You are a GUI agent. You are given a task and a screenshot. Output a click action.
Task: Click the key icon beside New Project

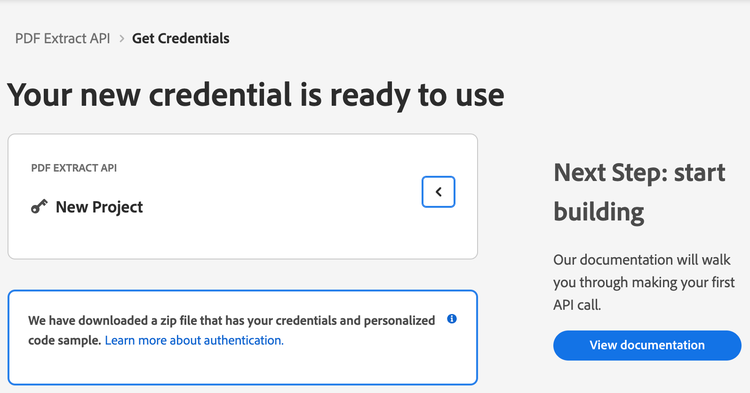click(39, 207)
